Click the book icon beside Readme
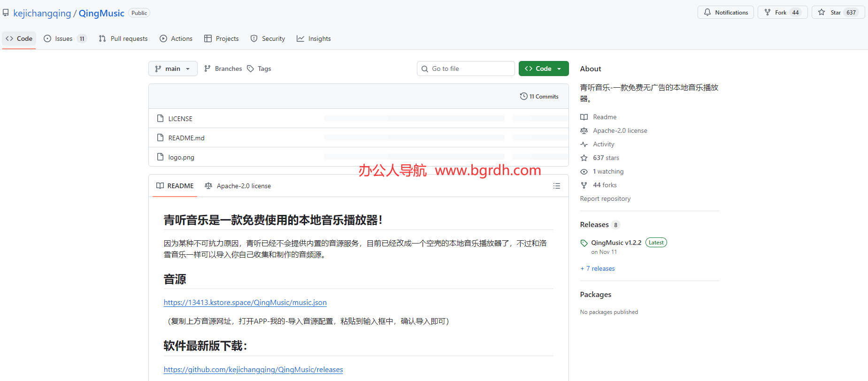This screenshot has width=868, height=381. [x=584, y=117]
